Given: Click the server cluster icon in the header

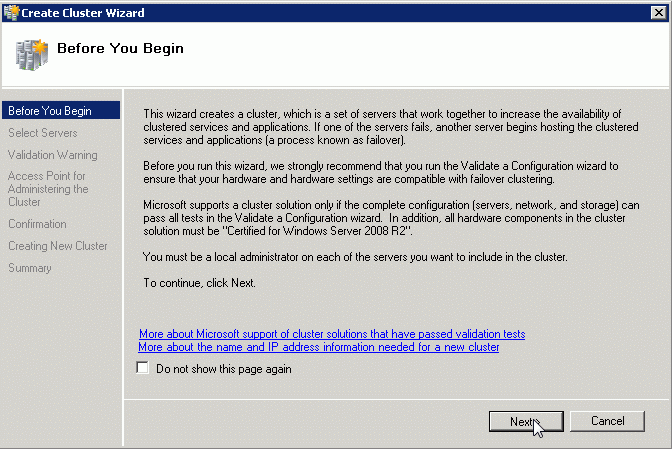Looking at the screenshot, I should coord(31,55).
